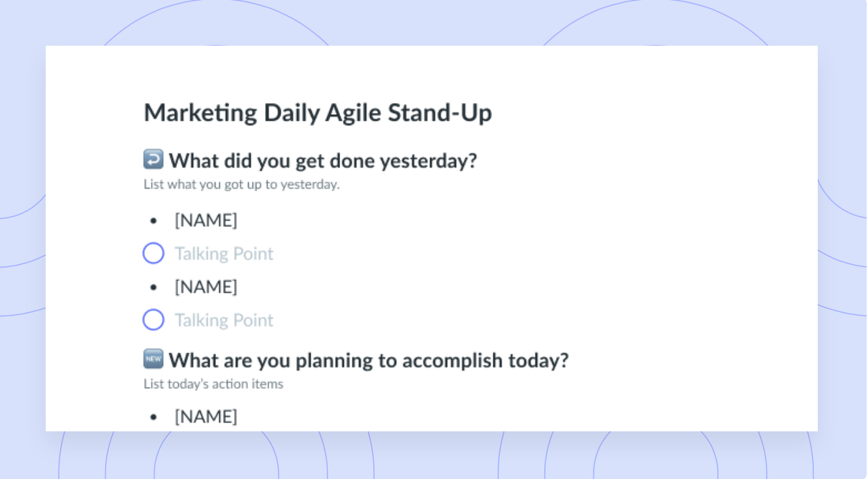
Task: Click the bullet dot before the first [NAME]
Action: coord(153,221)
